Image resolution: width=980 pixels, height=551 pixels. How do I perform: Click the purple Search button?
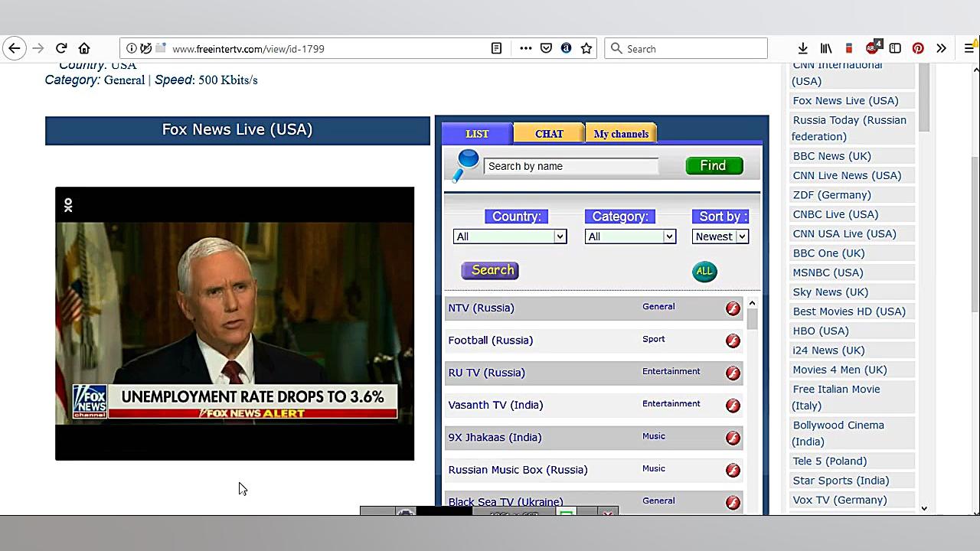coord(490,270)
